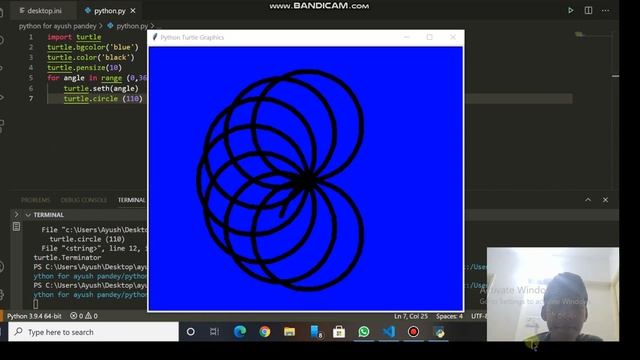640x360 pixels.
Task: Click Python 3.9.4 64-bit interpreter status
Action: pyautogui.click(x=34, y=316)
